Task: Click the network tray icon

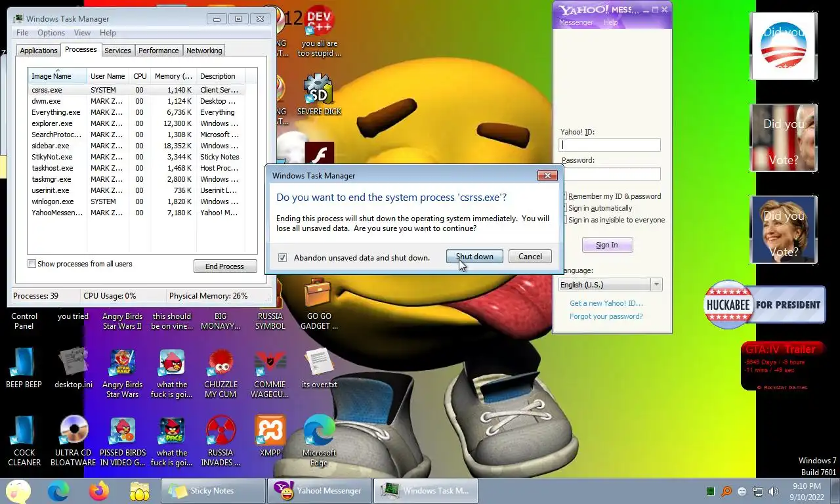Action: (758, 491)
